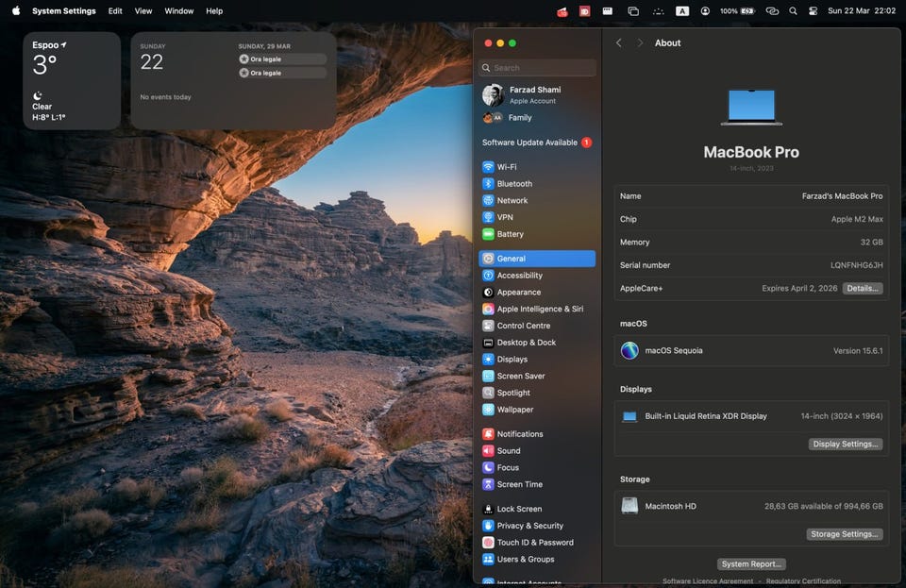Open Control Centre from the menu bar
Screen dimensions: 906x588
(813, 11)
